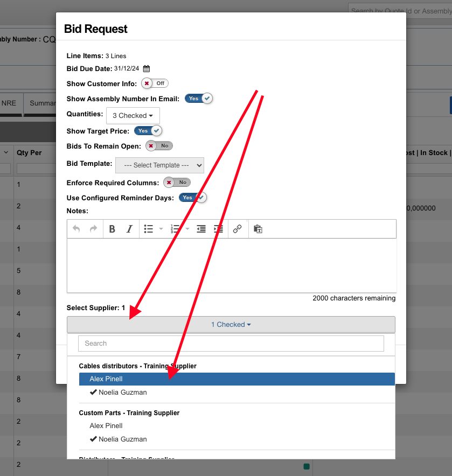Click the Custom Parts - Training Supplier heading
This screenshot has width=452, height=476.
click(129, 413)
